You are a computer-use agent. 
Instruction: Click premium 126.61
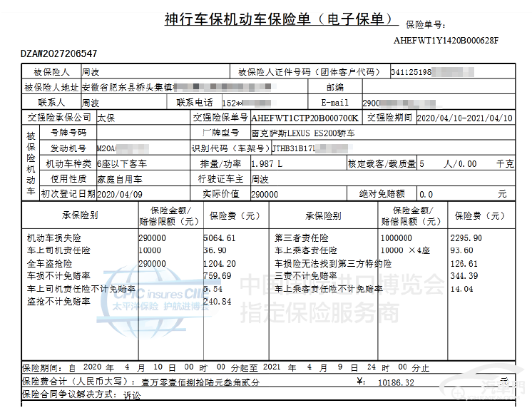(464, 263)
